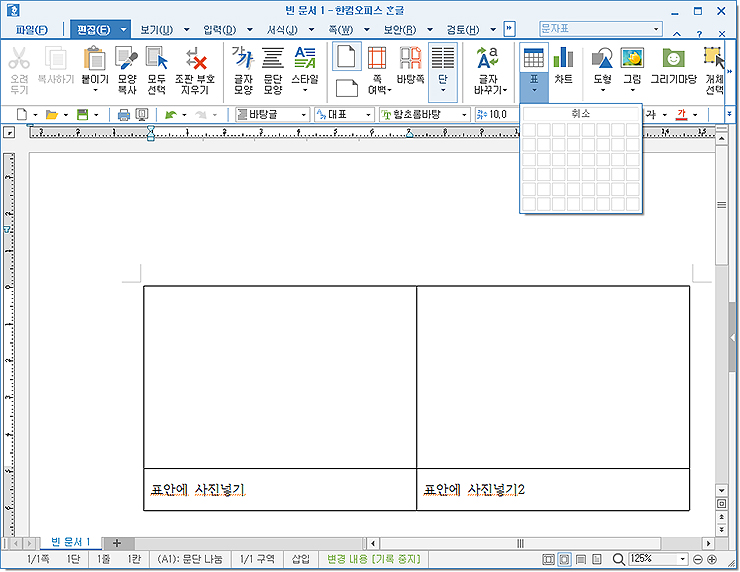
Task: Open the 편집(E) menu tab
Action: click(x=93, y=30)
